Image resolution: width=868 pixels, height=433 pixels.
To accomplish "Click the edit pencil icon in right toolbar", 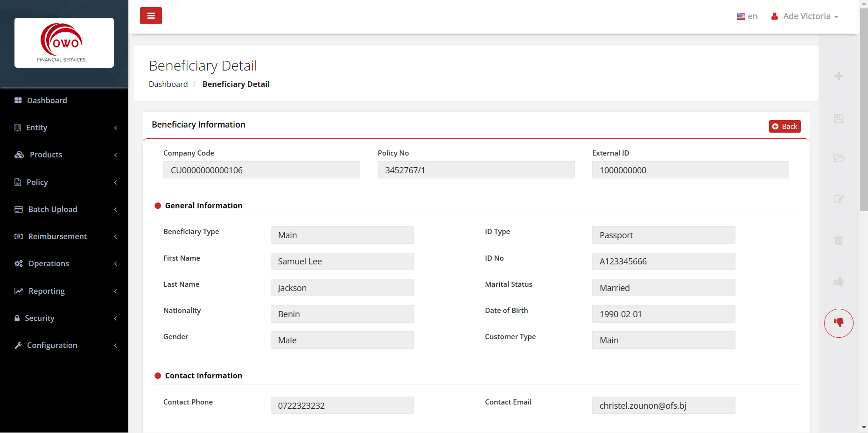I will [839, 199].
